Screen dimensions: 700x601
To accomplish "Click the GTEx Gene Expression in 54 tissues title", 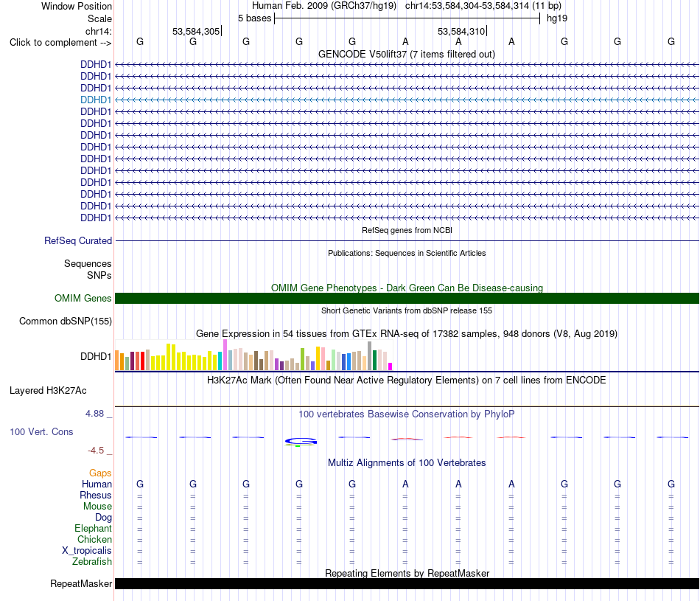I will click(x=407, y=333).
